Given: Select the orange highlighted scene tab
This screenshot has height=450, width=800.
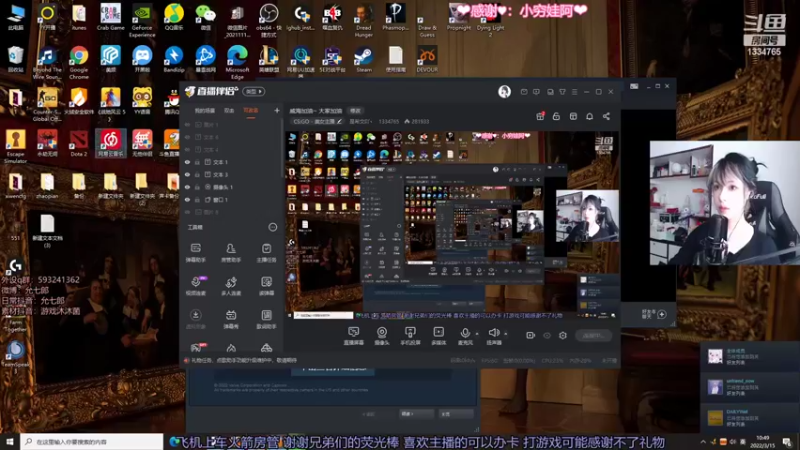Looking at the screenshot, I should [x=251, y=110].
